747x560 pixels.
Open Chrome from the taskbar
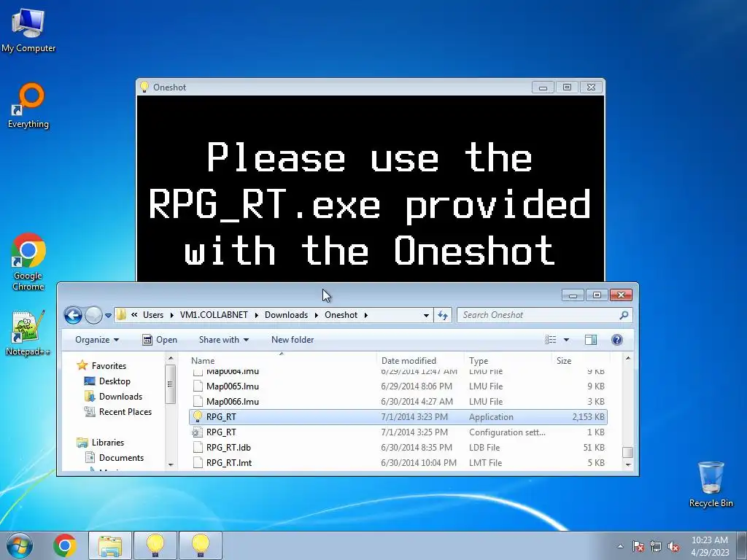tap(65, 545)
